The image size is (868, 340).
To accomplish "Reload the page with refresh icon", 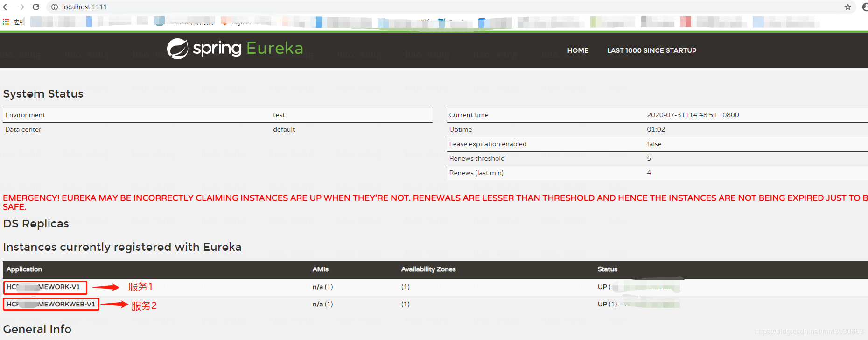I will (x=36, y=7).
